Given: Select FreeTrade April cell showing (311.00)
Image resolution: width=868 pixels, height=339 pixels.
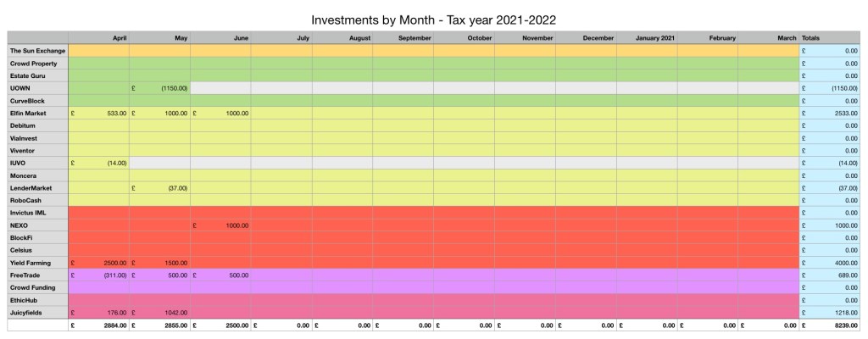Looking at the screenshot, I should pyautogui.click(x=98, y=275).
